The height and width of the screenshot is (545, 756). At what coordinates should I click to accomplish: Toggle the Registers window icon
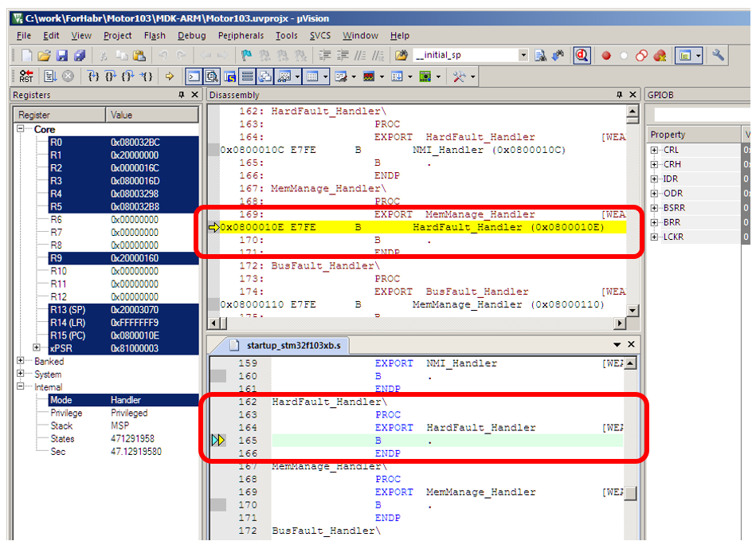[247, 76]
